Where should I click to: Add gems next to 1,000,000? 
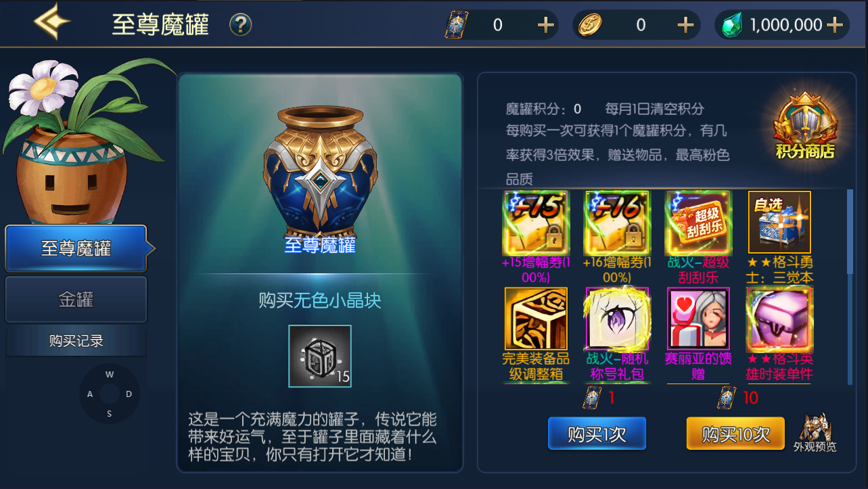[834, 25]
